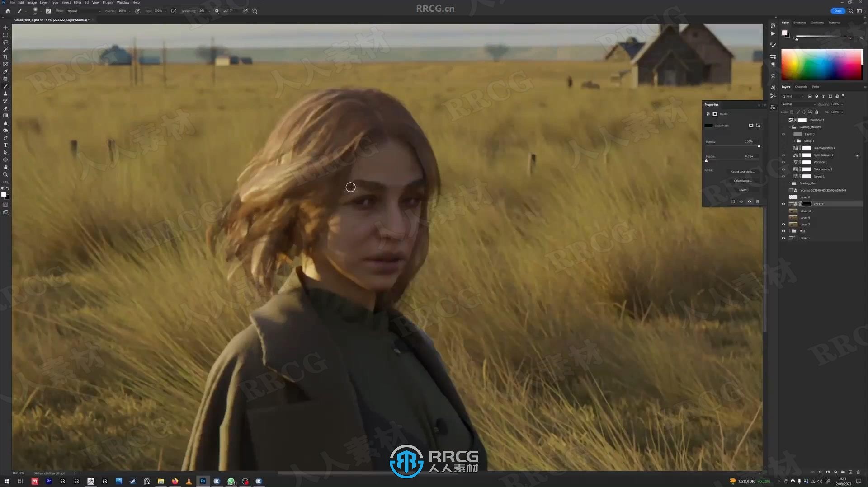
Task: Open the layer Fill dropdown arrow
Action: coord(842,112)
